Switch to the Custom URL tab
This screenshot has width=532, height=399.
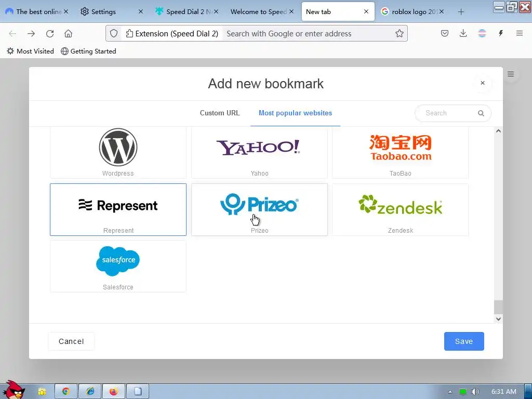[x=220, y=113]
